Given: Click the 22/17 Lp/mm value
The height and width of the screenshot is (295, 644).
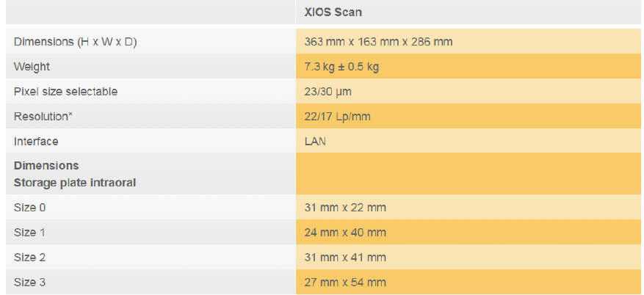Looking at the screenshot, I should click(x=337, y=117).
